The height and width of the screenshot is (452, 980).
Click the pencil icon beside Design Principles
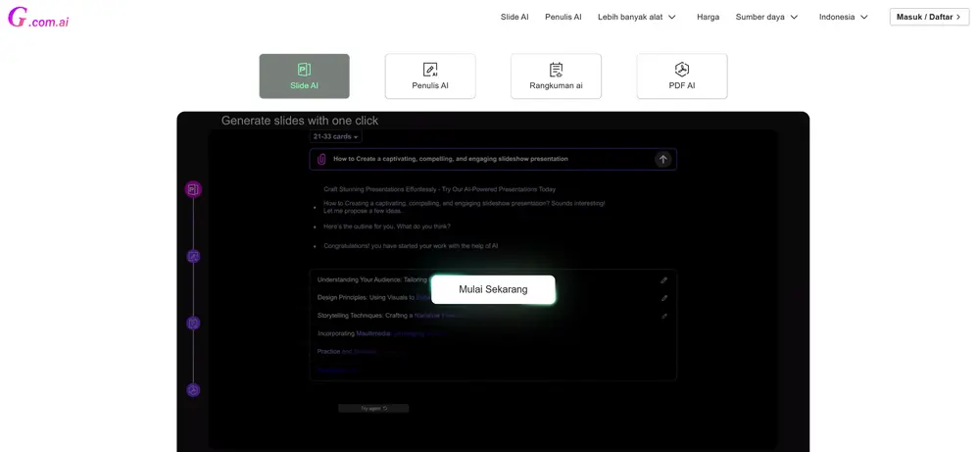click(x=663, y=298)
